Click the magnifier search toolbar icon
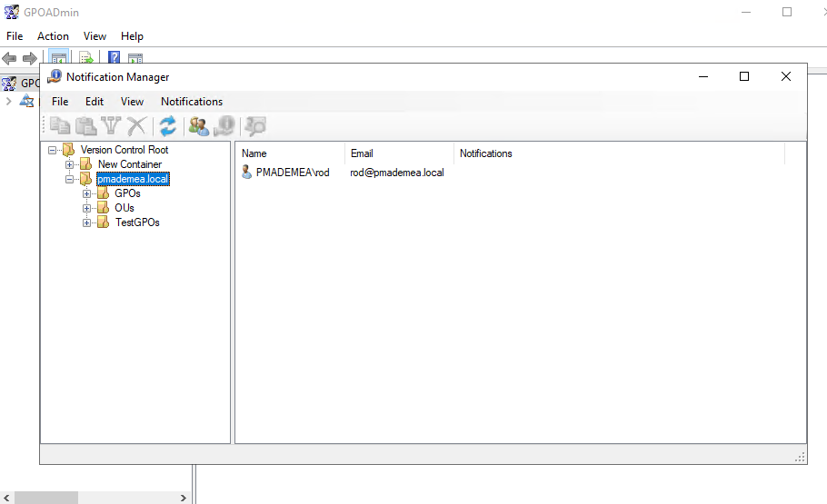 point(255,126)
